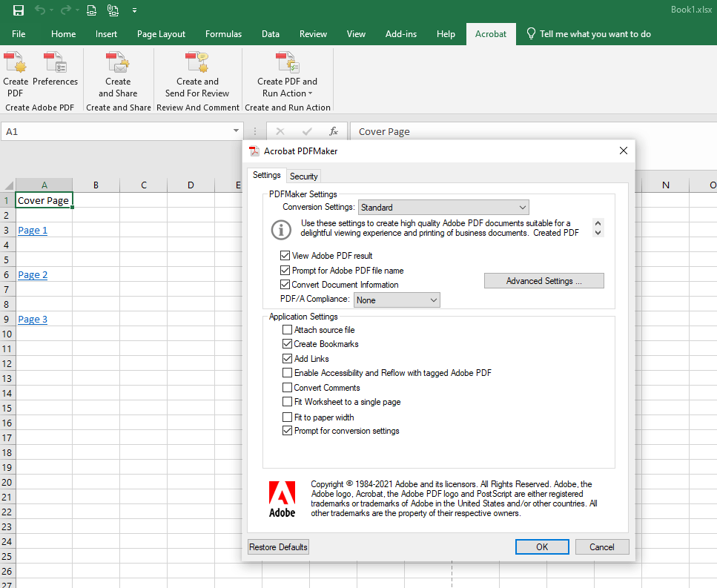The width and height of the screenshot is (717, 588).
Task: Enable the Attach source file checkbox
Action: [x=288, y=330]
